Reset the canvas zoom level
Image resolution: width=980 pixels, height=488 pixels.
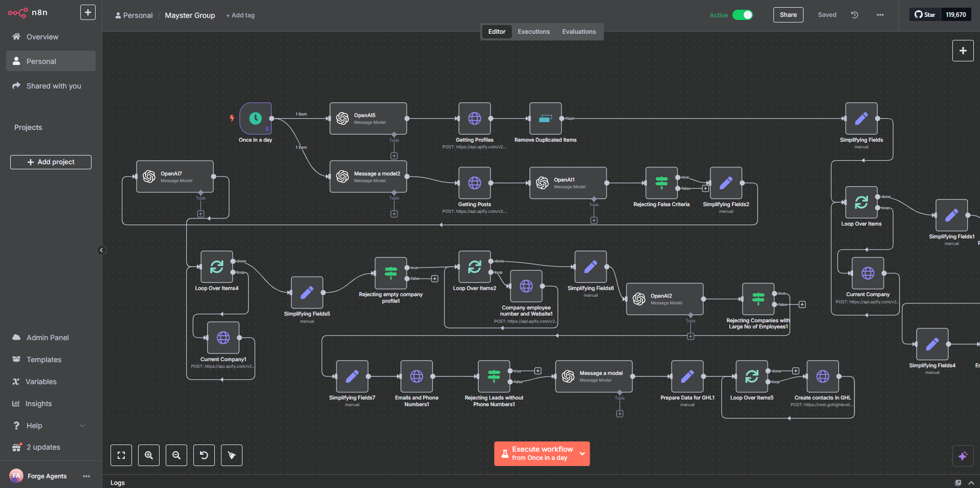pyautogui.click(x=204, y=455)
